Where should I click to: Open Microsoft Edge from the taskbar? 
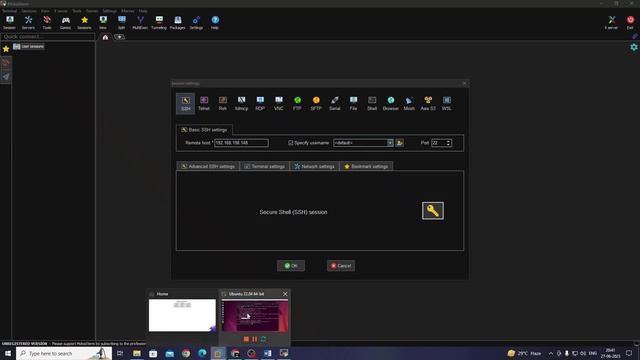pyautogui.click(x=202, y=353)
